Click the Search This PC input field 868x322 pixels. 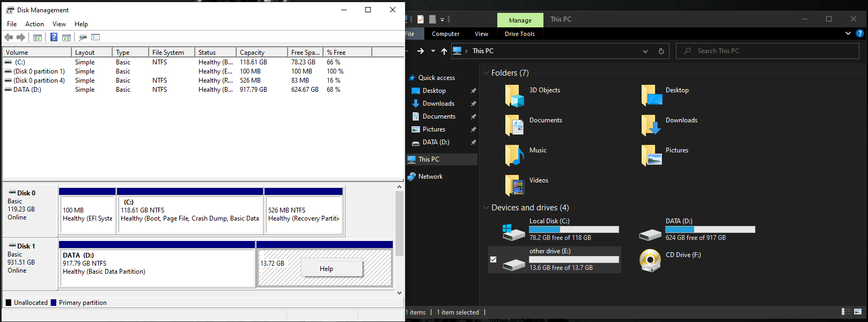tap(767, 51)
